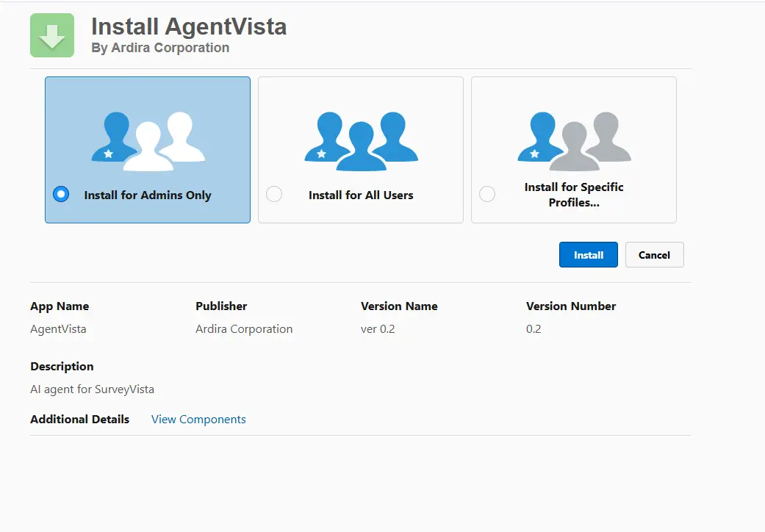Click the "By Ardira Corporation" subtitle
The image size is (765, 532).
coord(160,48)
